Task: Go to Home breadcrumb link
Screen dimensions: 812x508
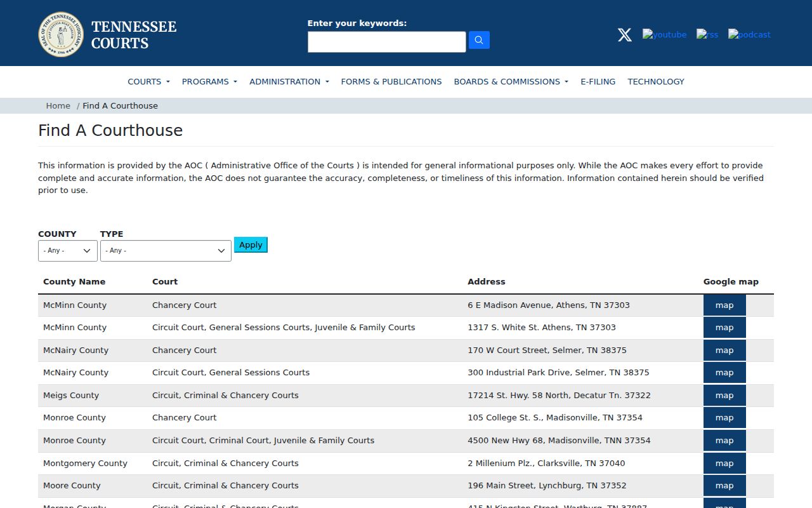Action: click(x=58, y=105)
